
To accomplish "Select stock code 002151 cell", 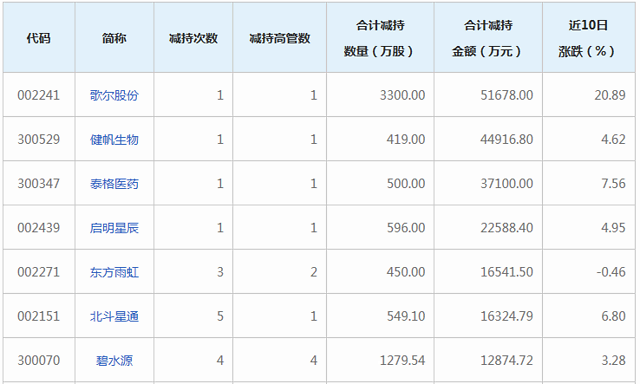I will 39,316.
